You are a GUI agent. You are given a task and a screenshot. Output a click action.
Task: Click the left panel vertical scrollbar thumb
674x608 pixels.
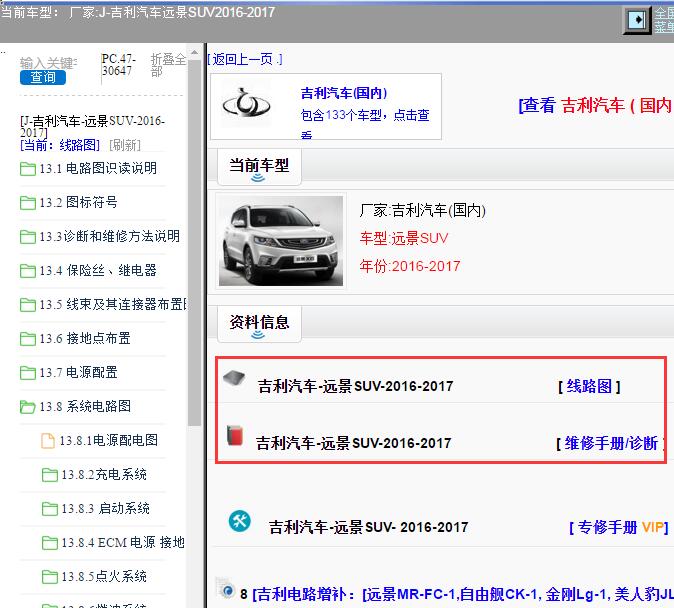(x=195, y=243)
